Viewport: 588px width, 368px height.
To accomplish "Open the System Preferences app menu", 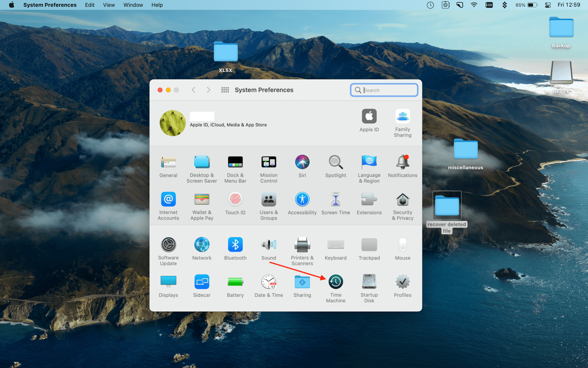I will pyautogui.click(x=50, y=5).
